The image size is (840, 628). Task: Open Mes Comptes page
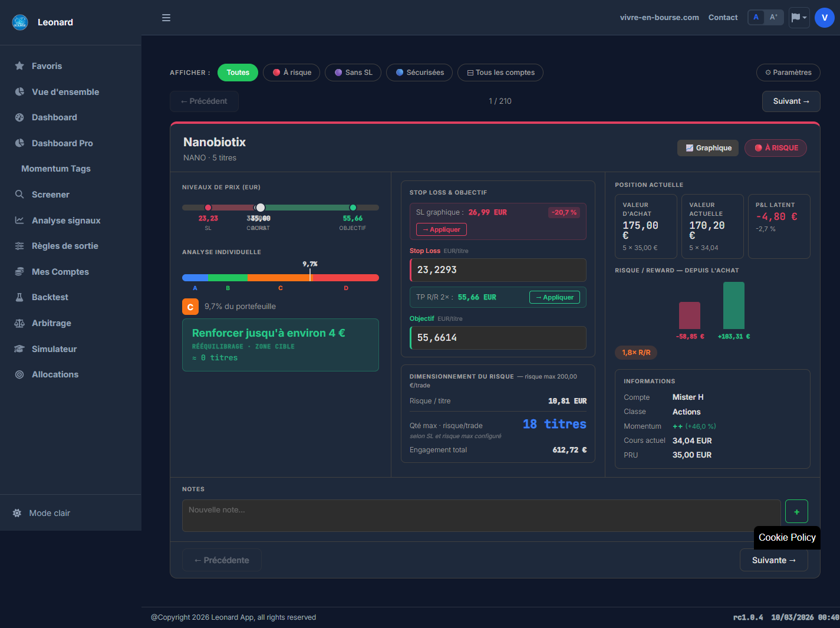tap(60, 272)
